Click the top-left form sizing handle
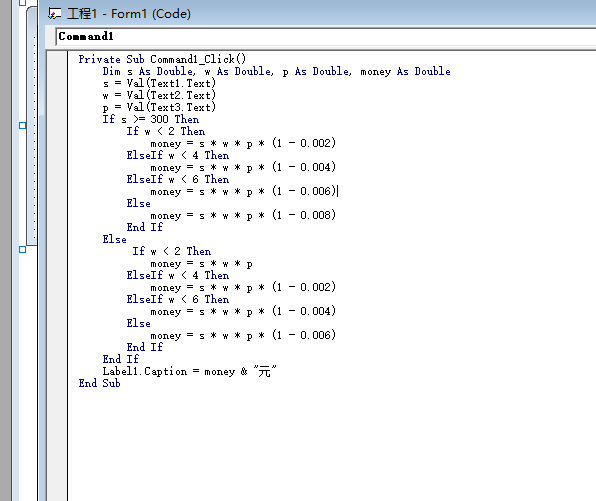Image resolution: width=596 pixels, height=501 pixels. click(x=22, y=3)
